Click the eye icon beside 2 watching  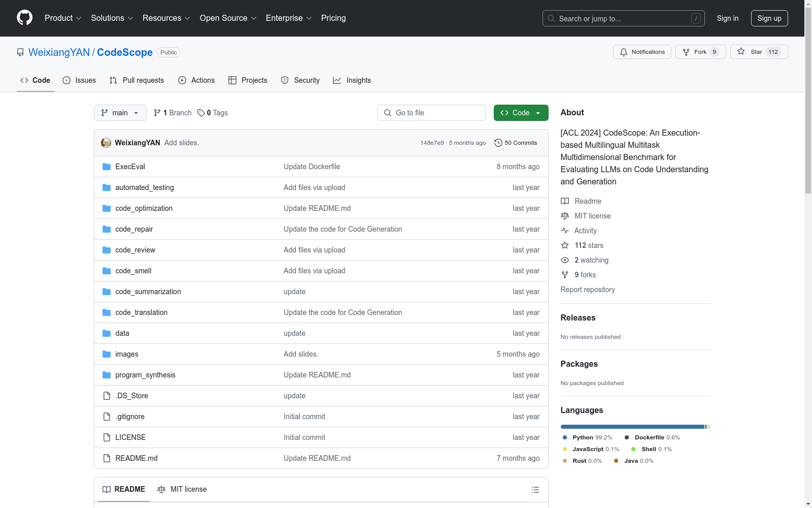point(565,260)
